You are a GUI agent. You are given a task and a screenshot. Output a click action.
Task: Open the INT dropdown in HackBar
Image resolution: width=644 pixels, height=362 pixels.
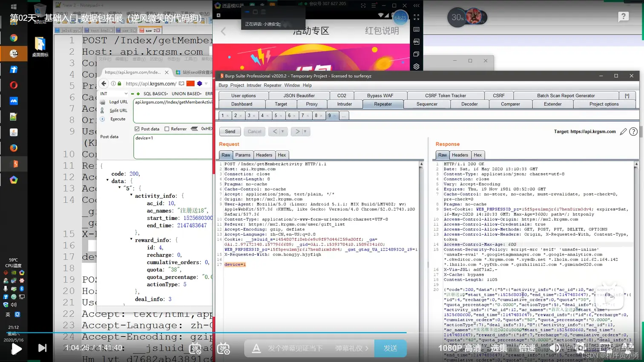(x=114, y=94)
